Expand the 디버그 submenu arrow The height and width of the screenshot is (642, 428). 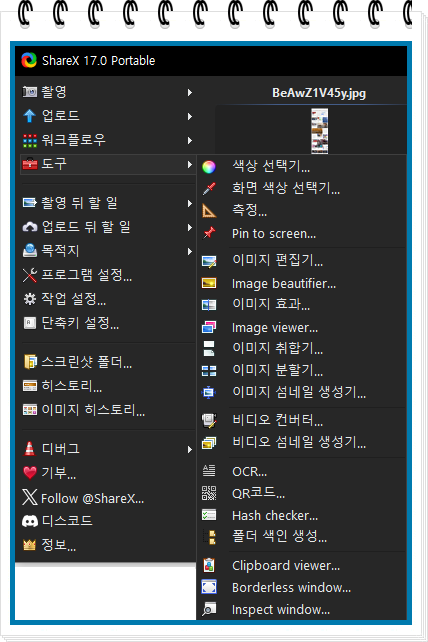tap(190, 450)
